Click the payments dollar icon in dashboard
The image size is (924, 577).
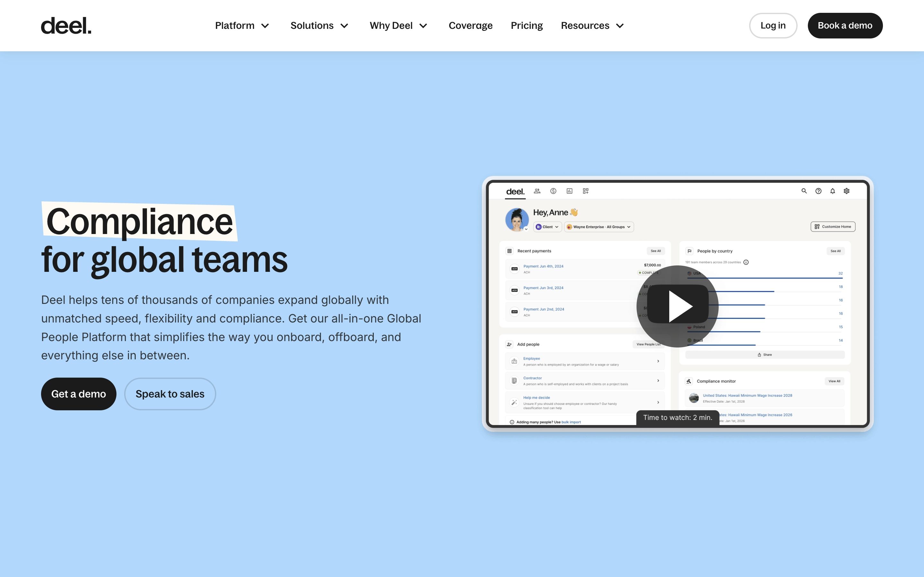[553, 191]
